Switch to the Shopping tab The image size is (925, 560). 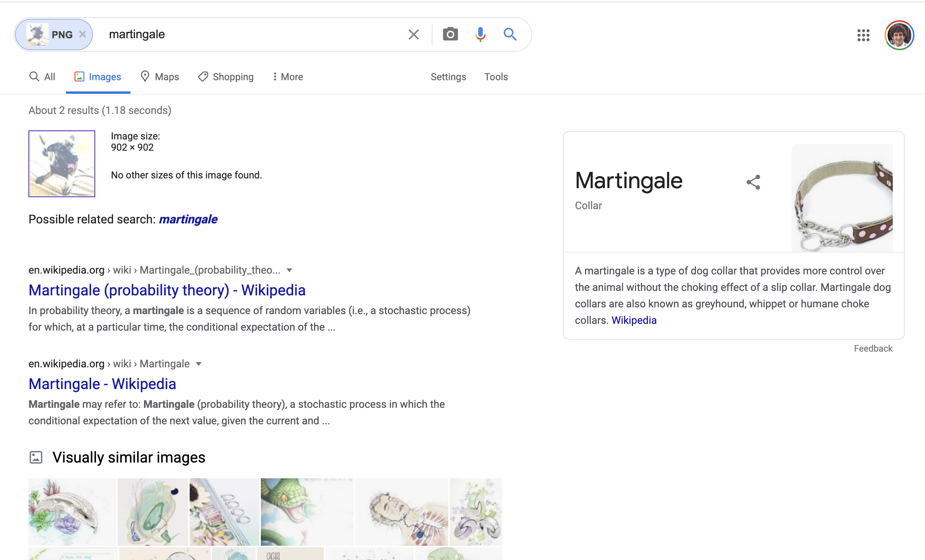tap(226, 76)
